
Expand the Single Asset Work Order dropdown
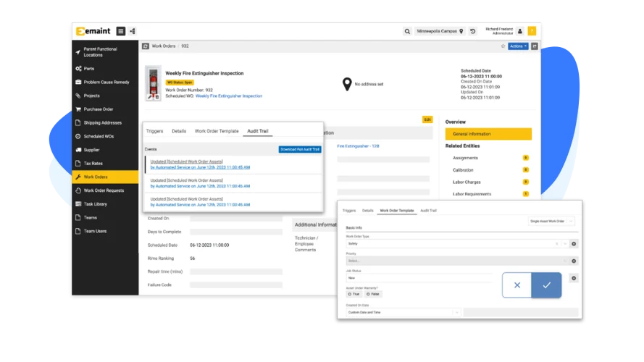pyautogui.click(x=551, y=220)
